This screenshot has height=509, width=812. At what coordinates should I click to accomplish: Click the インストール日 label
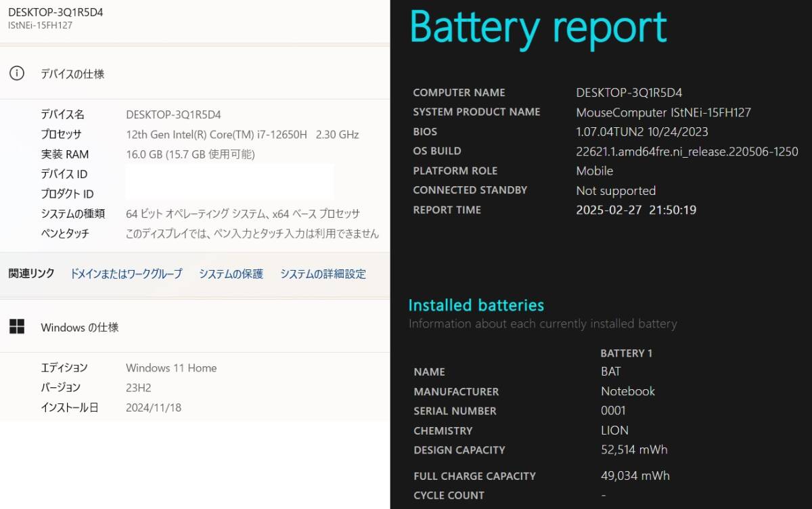[70, 407]
